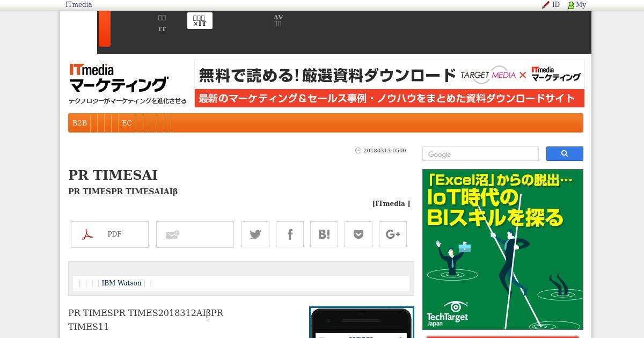
Task: Open the ID registration pencil link
Action: click(x=551, y=5)
